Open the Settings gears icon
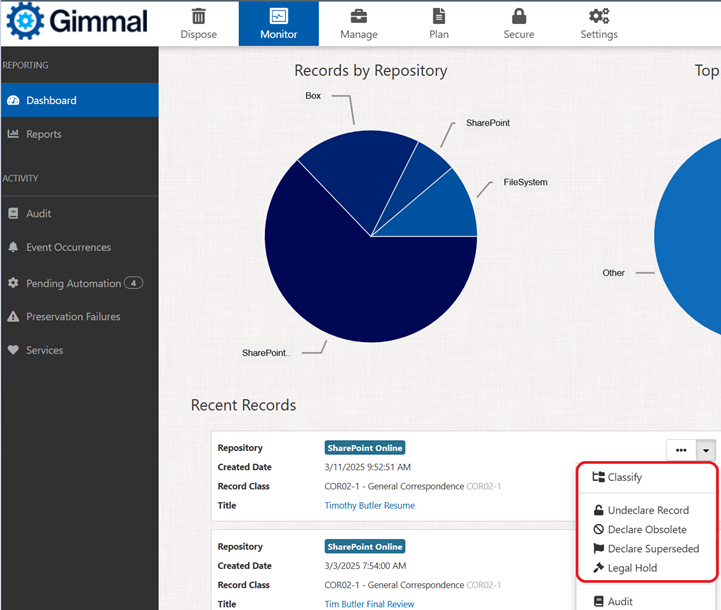The height and width of the screenshot is (610, 721). coord(599,16)
